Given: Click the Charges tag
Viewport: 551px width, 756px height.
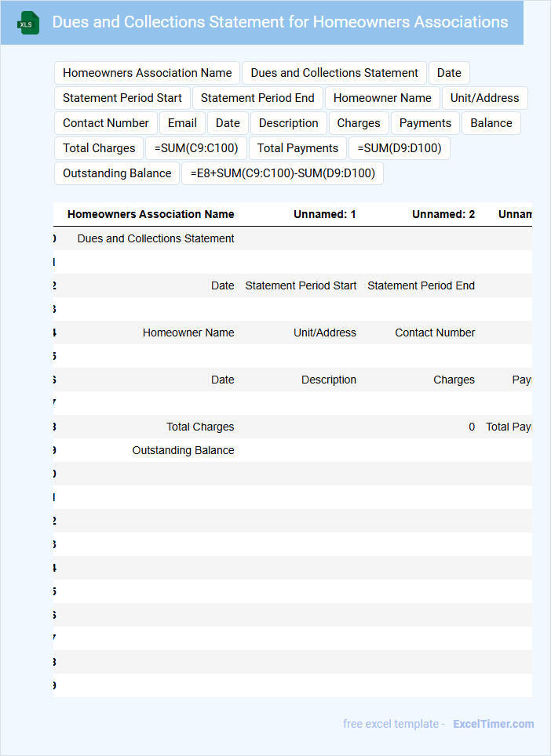Looking at the screenshot, I should click(x=359, y=123).
